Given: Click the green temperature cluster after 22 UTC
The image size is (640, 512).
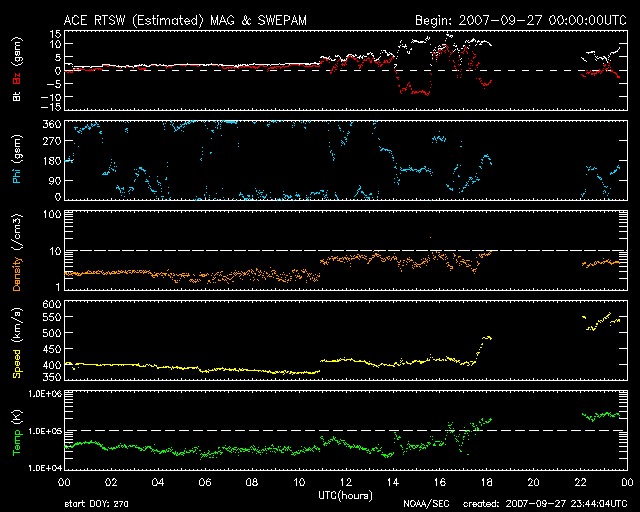Looking at the screenshot, I should (x=601, y=416).
